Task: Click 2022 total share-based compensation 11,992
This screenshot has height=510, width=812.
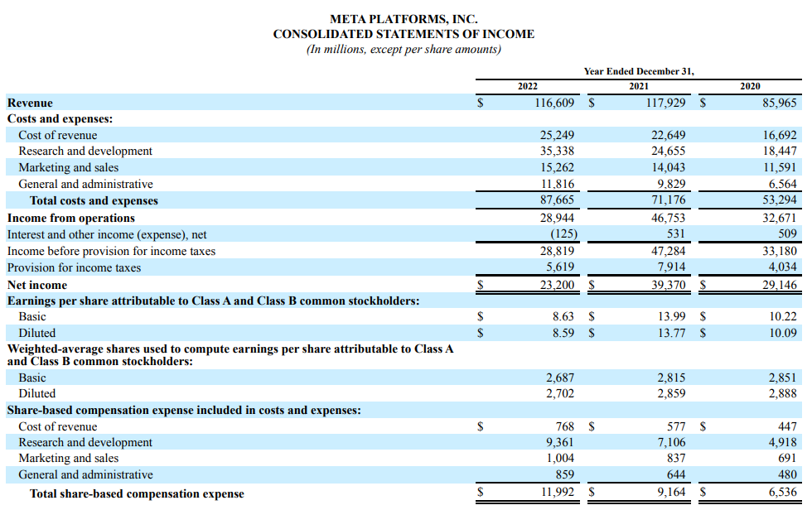Action: [x=555, y=493]
